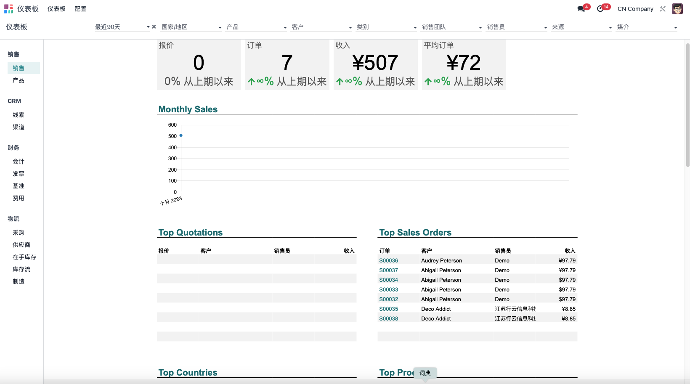Click Deco Addict in the S00035 row
This screenshot has width=690, height=384.
[x=436, y=309]
